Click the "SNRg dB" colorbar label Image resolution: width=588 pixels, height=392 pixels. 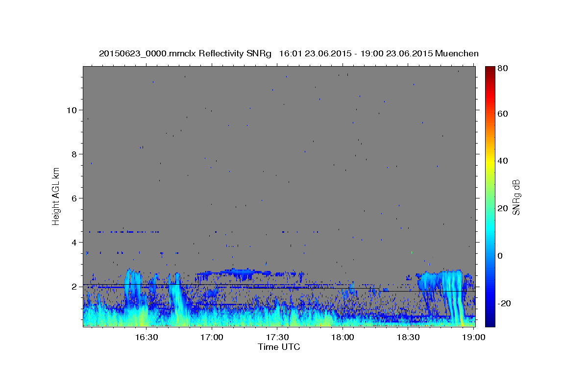click(x=516, y=197)
